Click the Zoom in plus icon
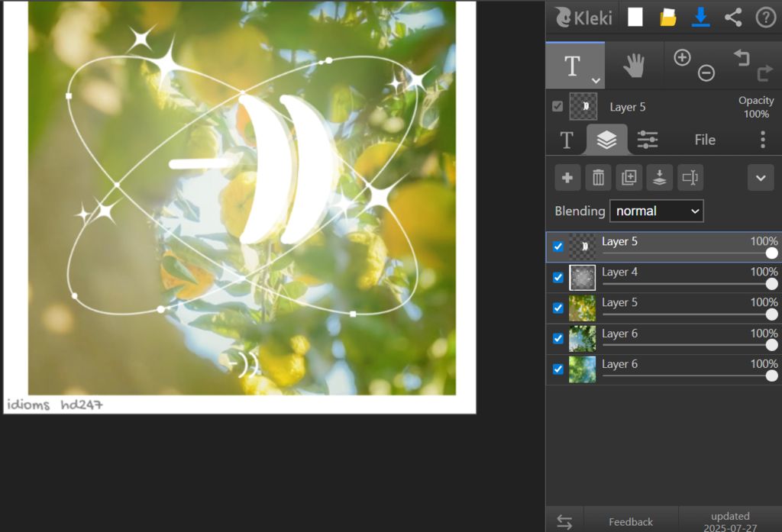 click(x=682, y=57)
